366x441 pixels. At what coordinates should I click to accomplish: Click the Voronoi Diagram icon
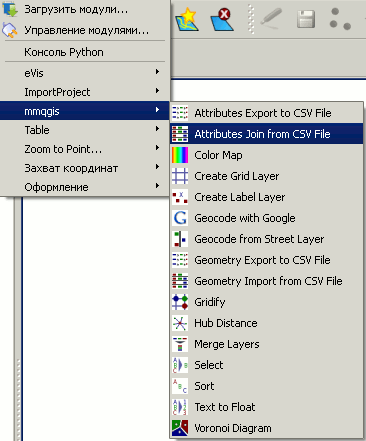click(x=180, y=428)
